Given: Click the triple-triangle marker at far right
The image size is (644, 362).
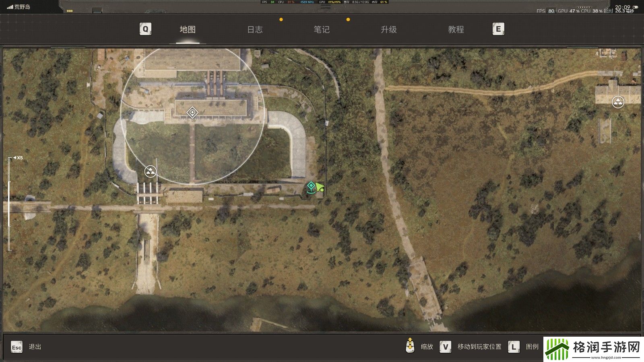Looking at the screenshot, I should point(618,102).
